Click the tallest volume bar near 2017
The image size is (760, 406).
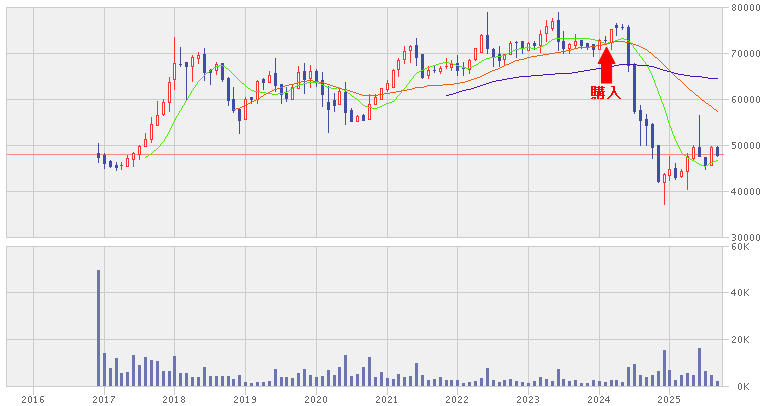point(98,327)
